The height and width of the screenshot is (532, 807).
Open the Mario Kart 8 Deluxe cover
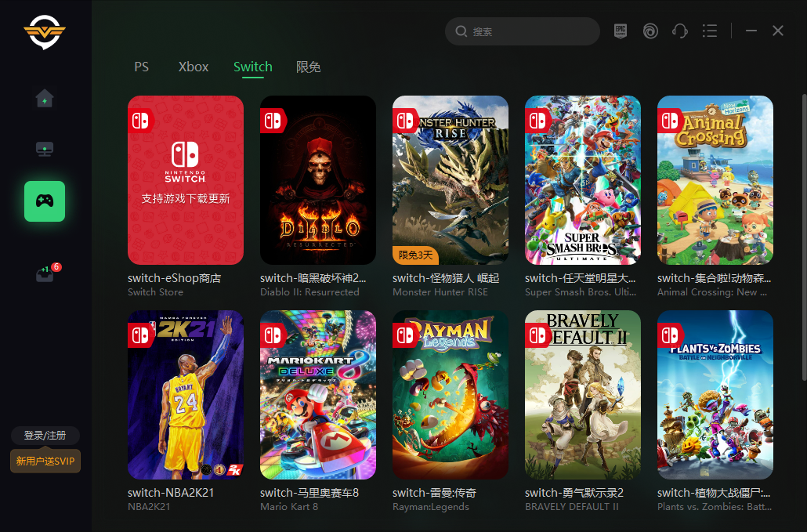tap(318, 395)
